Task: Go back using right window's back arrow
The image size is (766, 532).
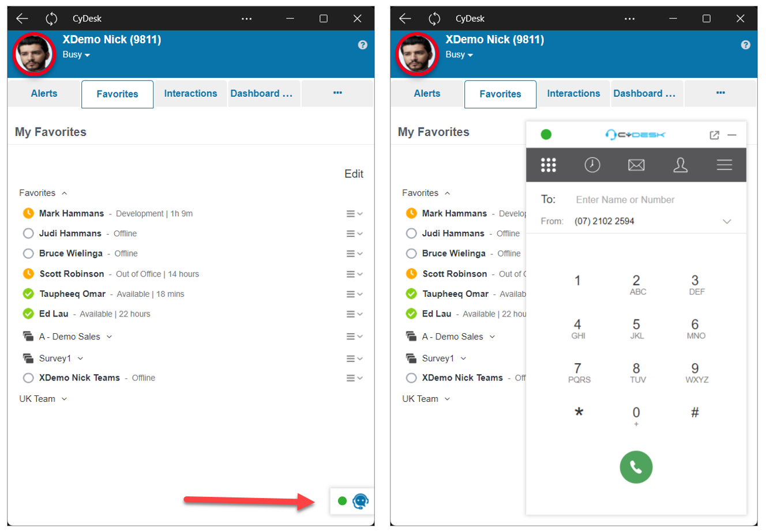Action: click(405, 18)
